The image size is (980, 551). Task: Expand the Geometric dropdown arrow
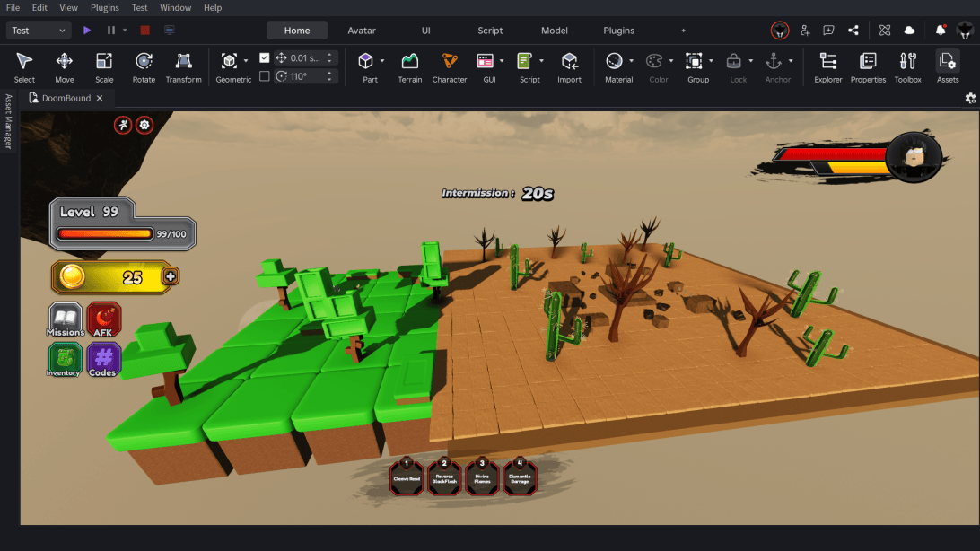246,61
